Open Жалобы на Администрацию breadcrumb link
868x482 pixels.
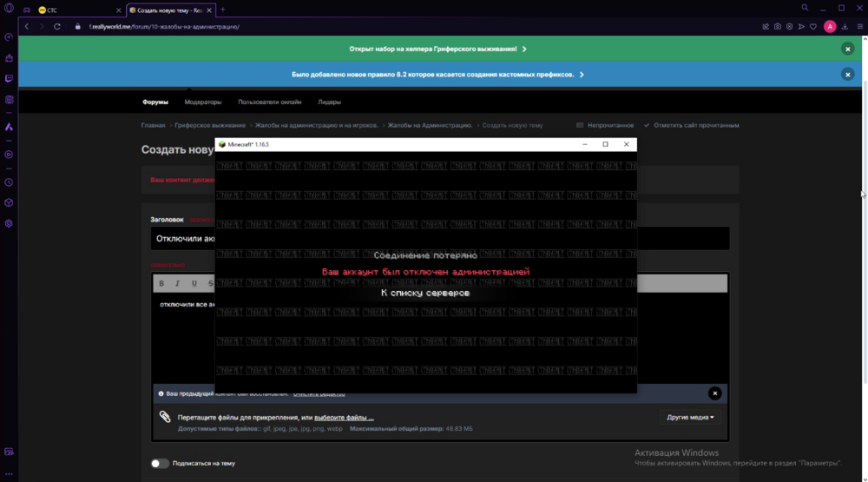tap(430, 125)
